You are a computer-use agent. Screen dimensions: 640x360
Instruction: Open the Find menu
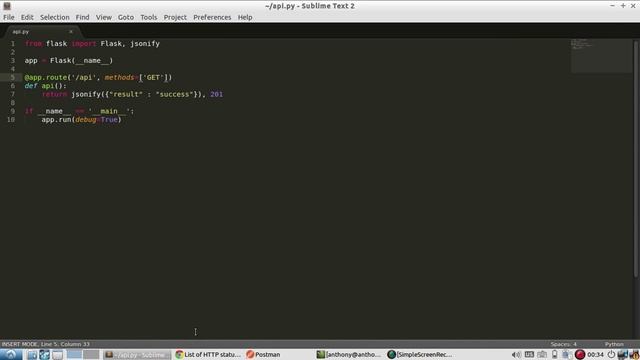(82, 17)
